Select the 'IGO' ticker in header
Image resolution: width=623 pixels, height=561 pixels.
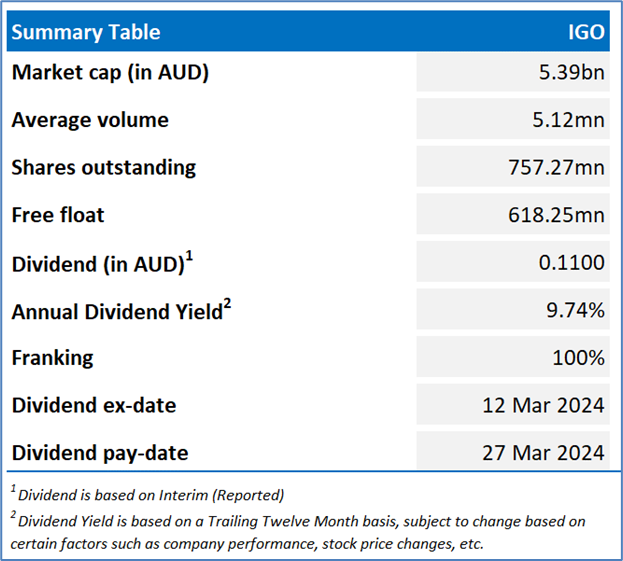[586, 32]
